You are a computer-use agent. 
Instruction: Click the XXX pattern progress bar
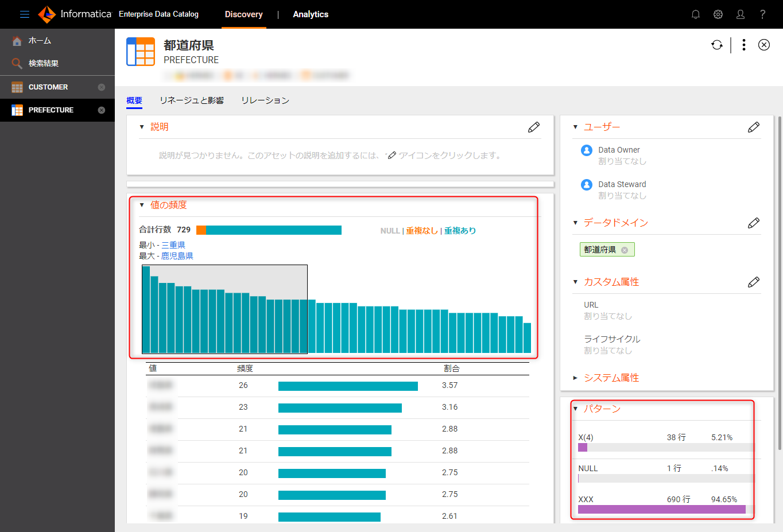(x=661, y=508)
